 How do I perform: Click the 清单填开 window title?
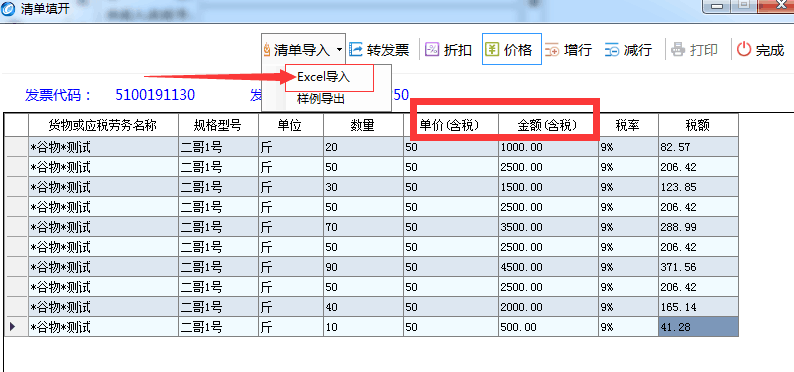click(45, 8)
